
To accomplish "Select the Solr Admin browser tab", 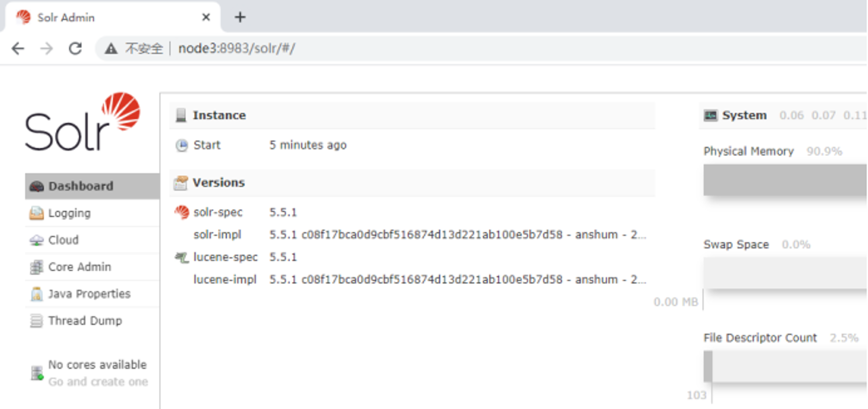I will tap(113, 17).
